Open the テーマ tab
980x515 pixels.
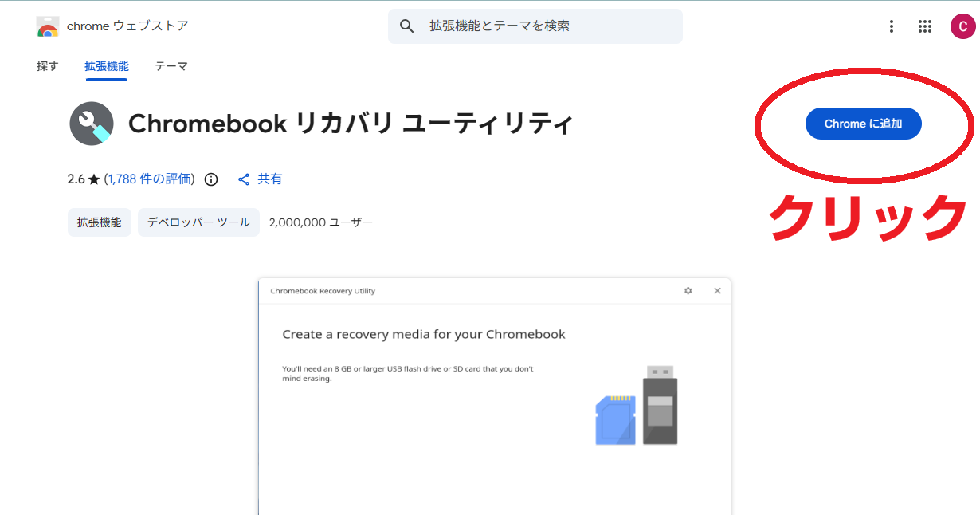(x=171, y=66)
